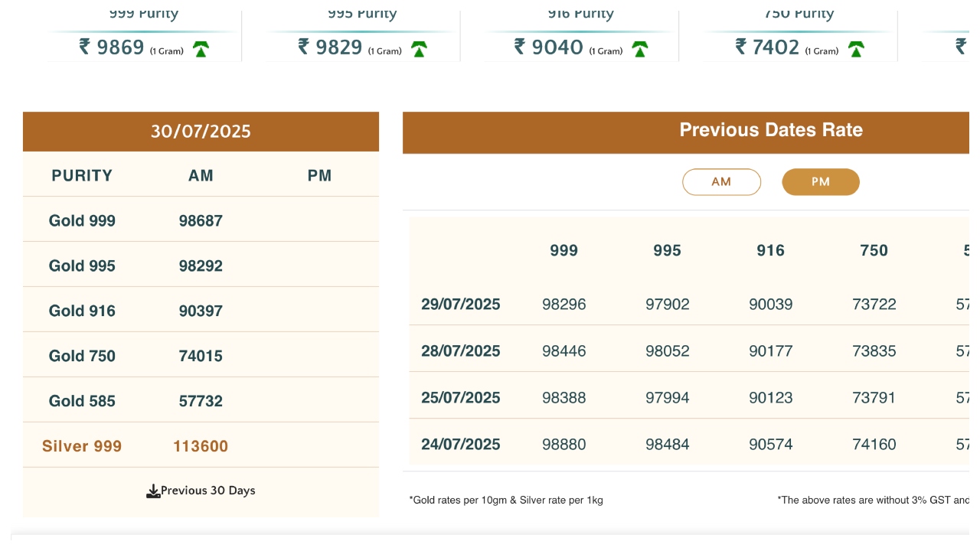Click the green up arrow beside ₹ 7402
The width and height of the screenshot is (980, 551).
pos(856,50)
